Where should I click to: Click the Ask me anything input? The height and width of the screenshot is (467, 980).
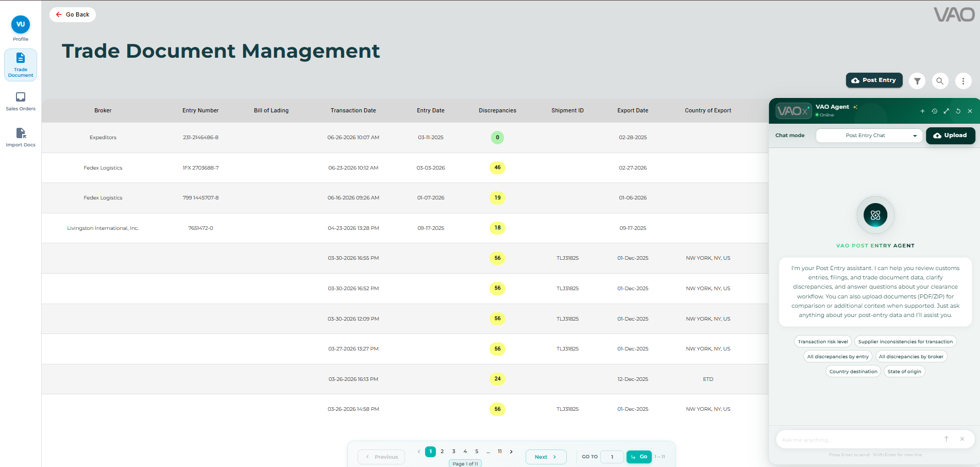coord(858,440)
